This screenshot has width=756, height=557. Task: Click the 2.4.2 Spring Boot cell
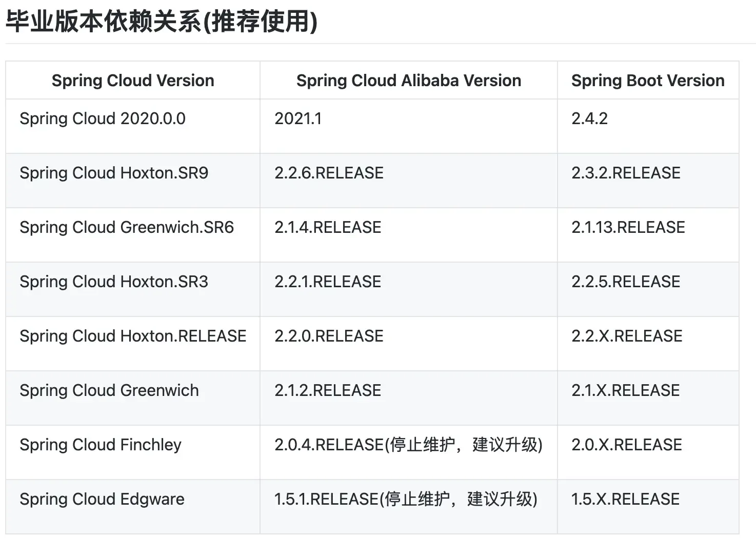click(648, 126)
